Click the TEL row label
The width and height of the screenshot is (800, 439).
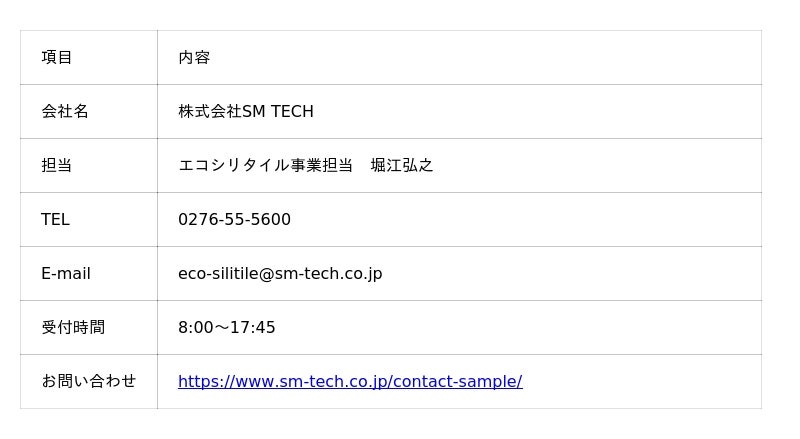pyautogui.click(x=55, y=220)
